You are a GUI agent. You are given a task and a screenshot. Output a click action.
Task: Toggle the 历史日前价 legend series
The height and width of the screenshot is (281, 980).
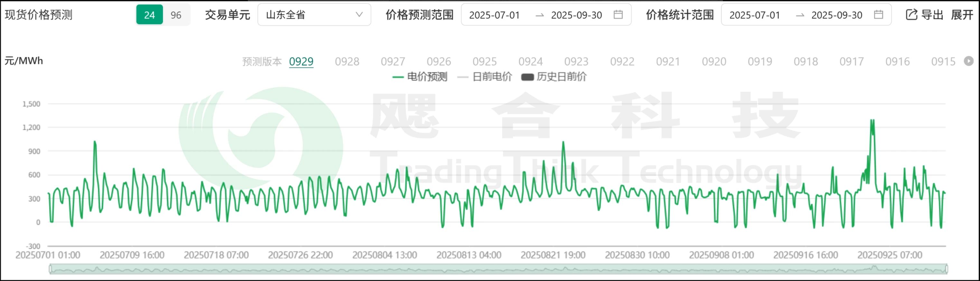click(x=554, y=77)
